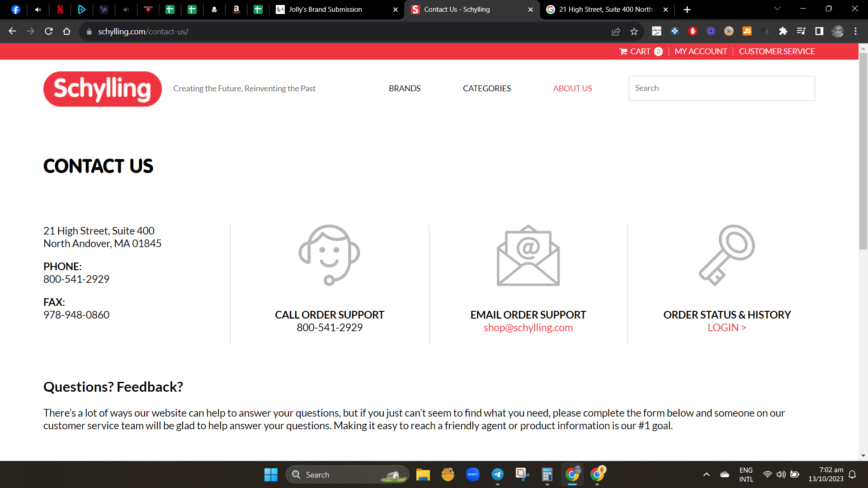Switch the ENG INTL input language
868x488 pixels.
tap(746, 474)
